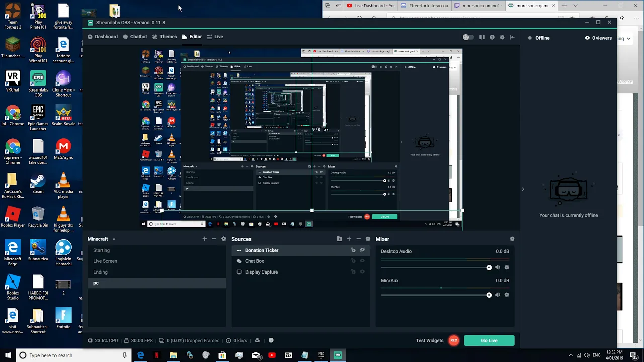
Task: Open source properties gear icon
Action: pyautogui.click(x=368, y=239)
